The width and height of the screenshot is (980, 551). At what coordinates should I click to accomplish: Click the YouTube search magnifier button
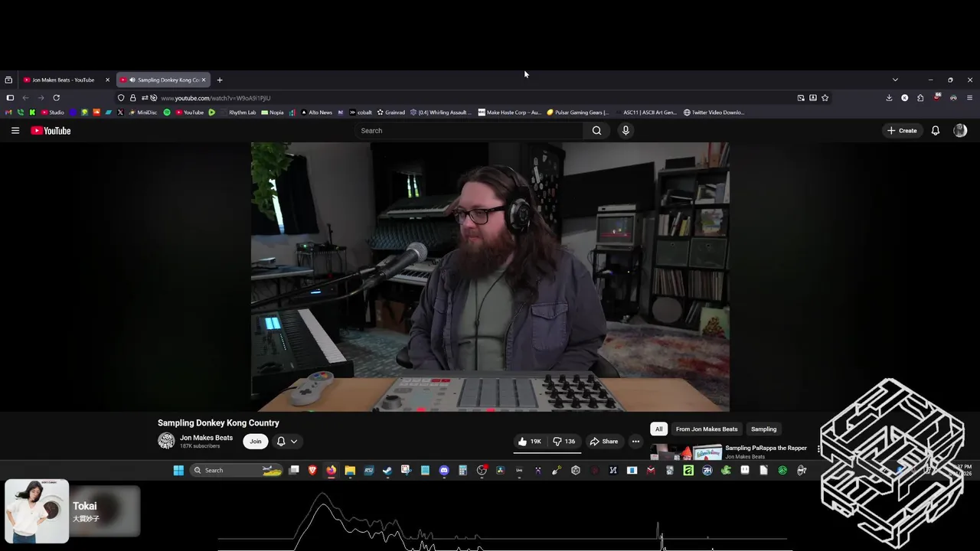(x=596, y=131)
